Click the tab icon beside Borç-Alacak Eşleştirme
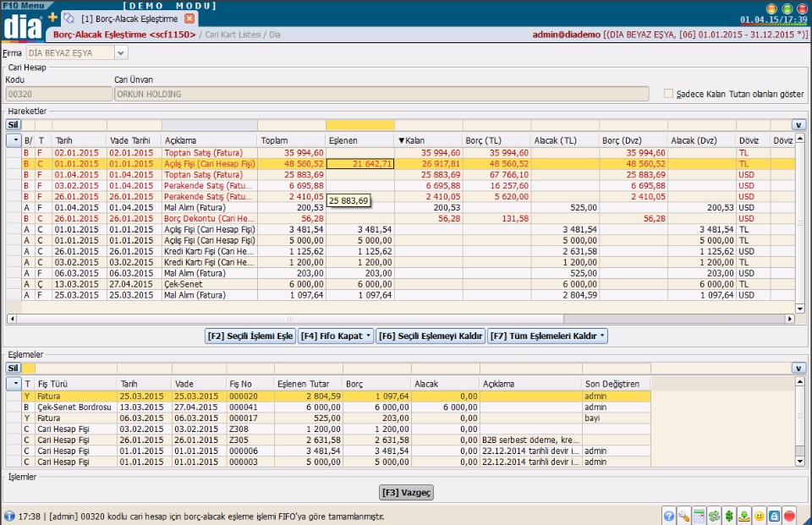812x525 pixels. click(69, 18)
